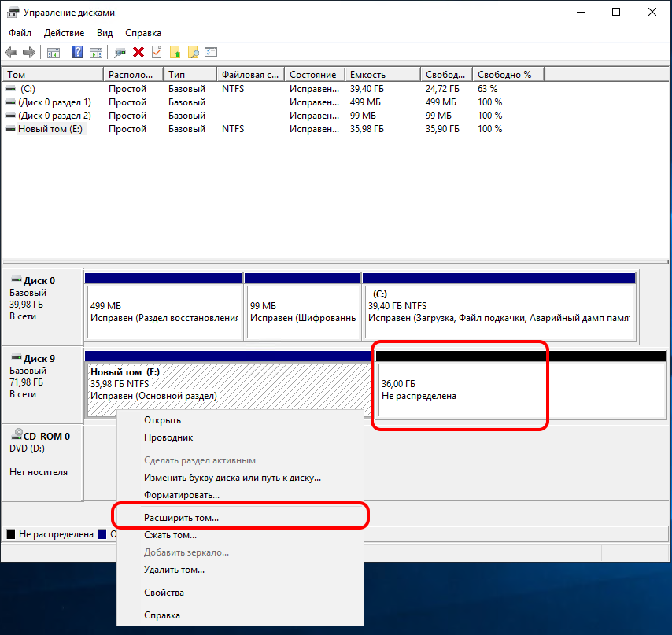Click the 35,90 ГБ free space cell
The width and height of the screenshot is (672, 635).
point(442,128)
